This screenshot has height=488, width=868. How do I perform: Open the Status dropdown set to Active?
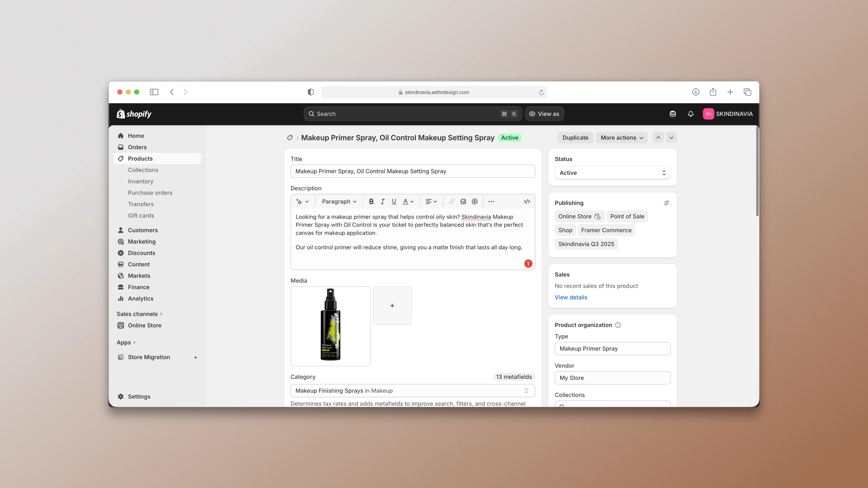[612, 173]
